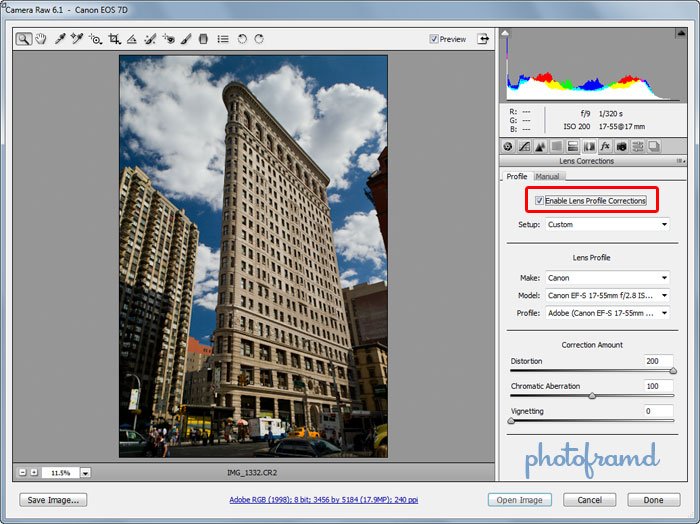Click the Done button
Image resolution: width=700 pixels, height=524 pixels.
click(654, 500)
